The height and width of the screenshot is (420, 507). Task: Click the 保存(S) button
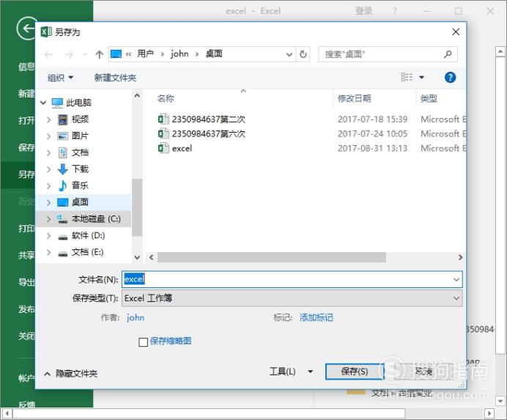click(355, 371)
